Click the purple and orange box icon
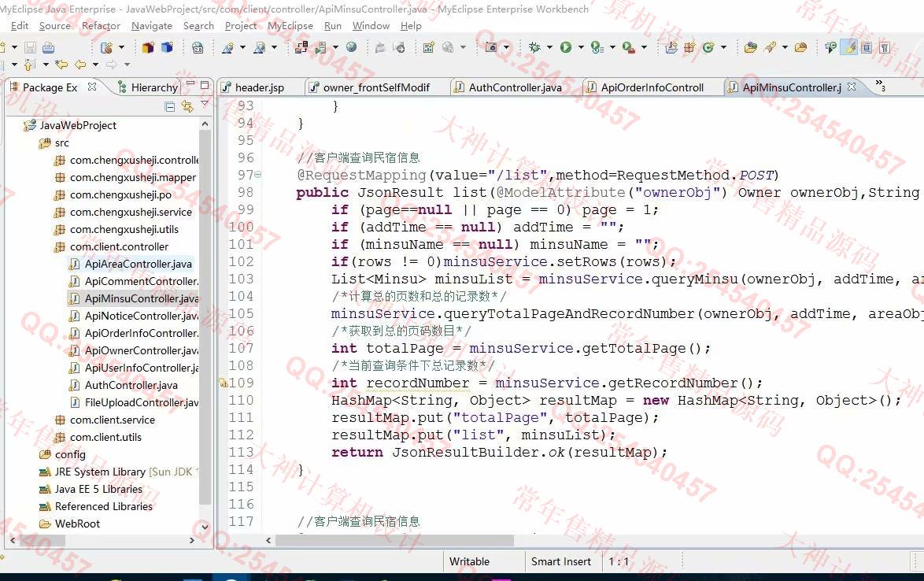 click(147, 48)
